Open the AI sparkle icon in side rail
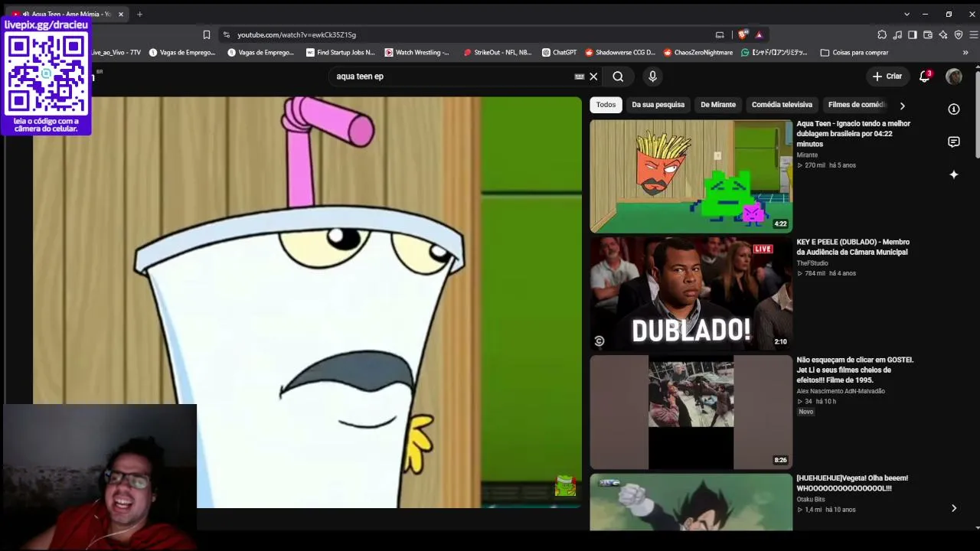The image size is (980, 551). (x=954, y=174)
